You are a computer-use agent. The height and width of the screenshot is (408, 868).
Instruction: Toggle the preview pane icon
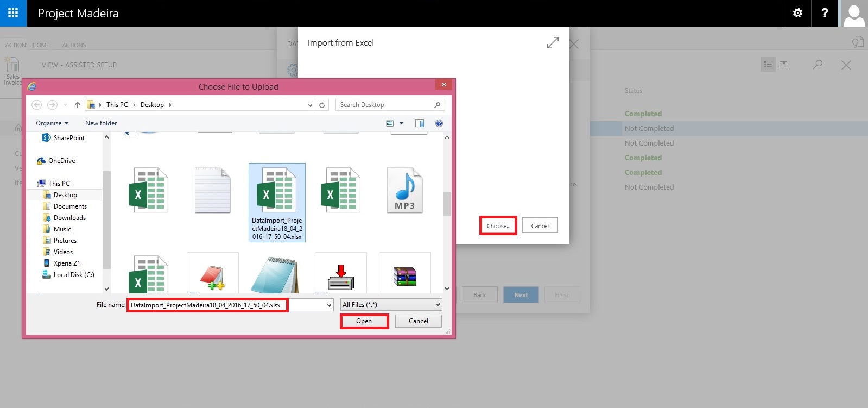tap(420, 123)
